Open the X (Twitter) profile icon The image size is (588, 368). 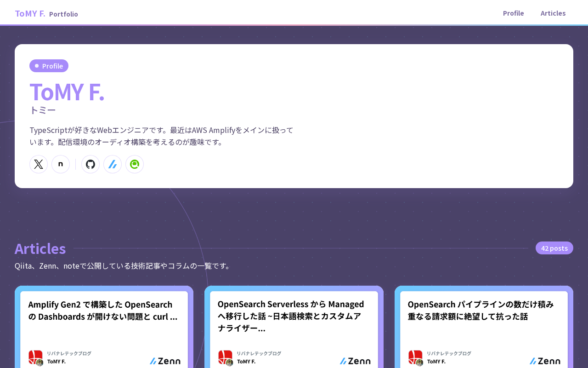pyautogui.click(x=39, y=164)
